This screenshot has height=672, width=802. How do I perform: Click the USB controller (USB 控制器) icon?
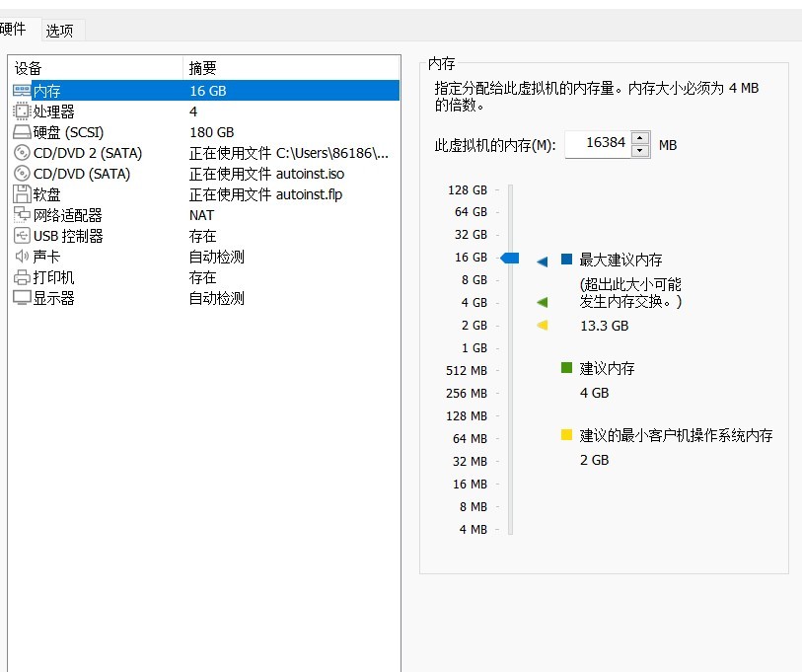click(x=22, y=236)
